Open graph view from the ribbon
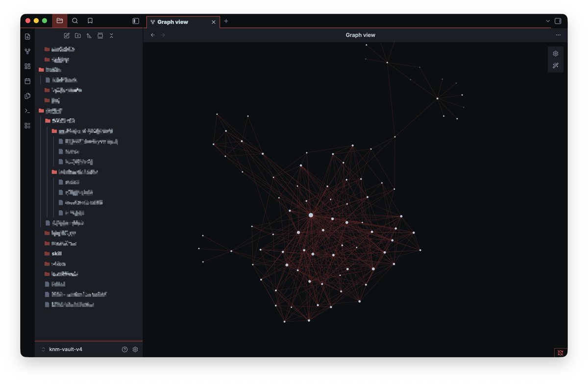Screen dimensions: 588x384 tap(27, 51)
